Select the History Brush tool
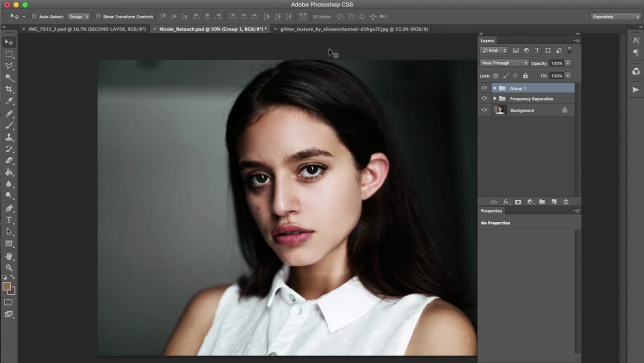644x363 pixels. click(9, 149)
